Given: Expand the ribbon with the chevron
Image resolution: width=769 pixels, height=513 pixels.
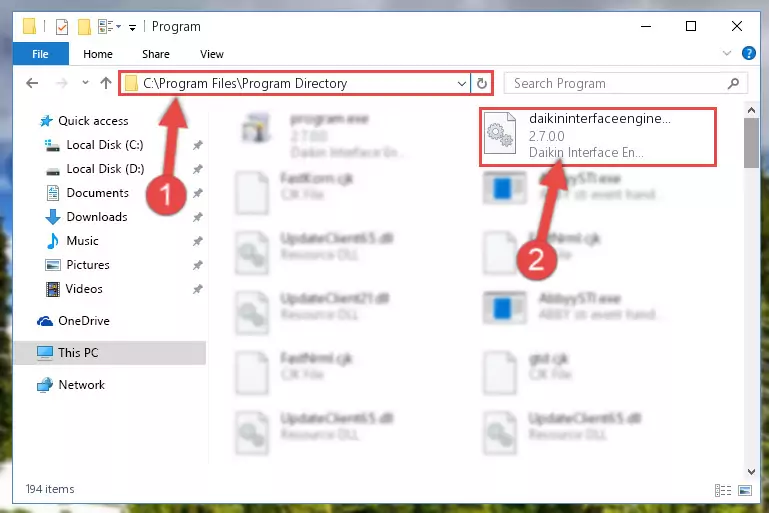Looking at the screenshot, I should [727, 53].
